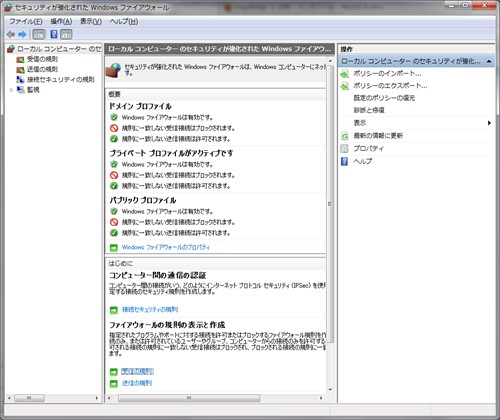500x420 pixels.
Task: Click ヘルプ in the action pane
Action: click(x=363, y=161)
